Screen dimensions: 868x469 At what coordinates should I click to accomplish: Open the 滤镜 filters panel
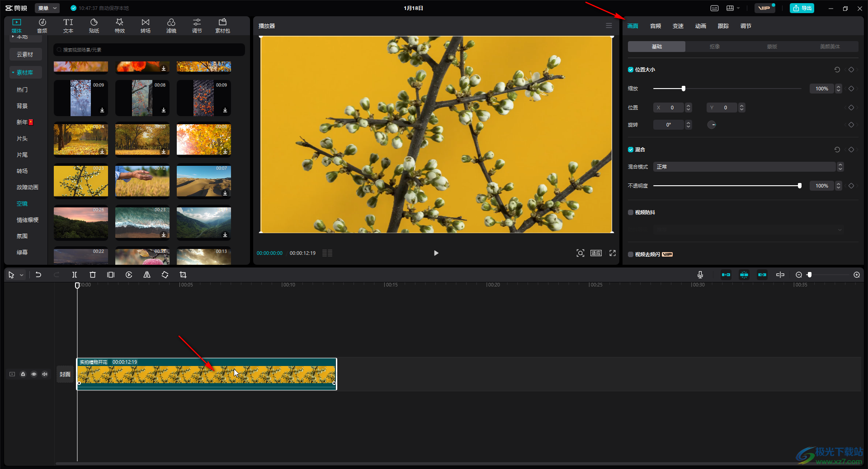171,26
